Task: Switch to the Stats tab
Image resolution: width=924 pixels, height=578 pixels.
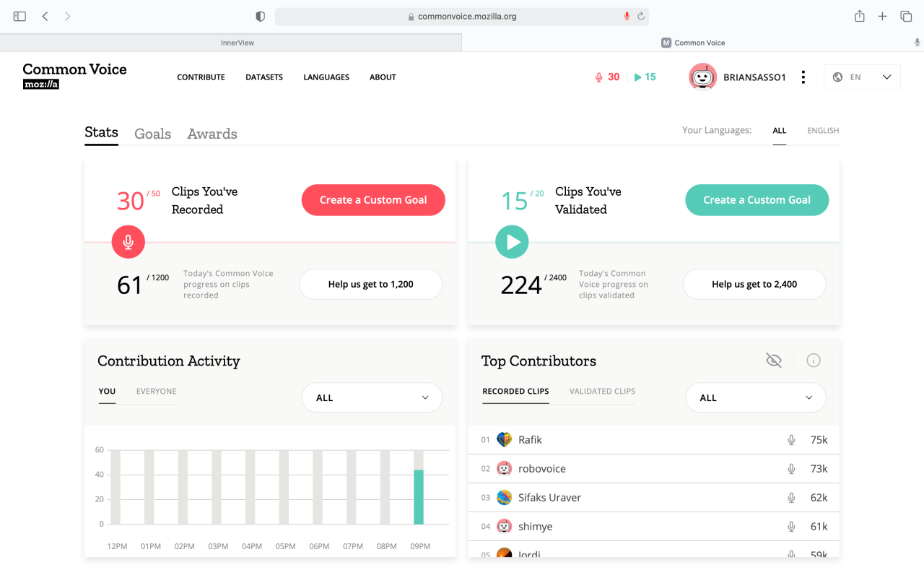Action: point(101,132)
